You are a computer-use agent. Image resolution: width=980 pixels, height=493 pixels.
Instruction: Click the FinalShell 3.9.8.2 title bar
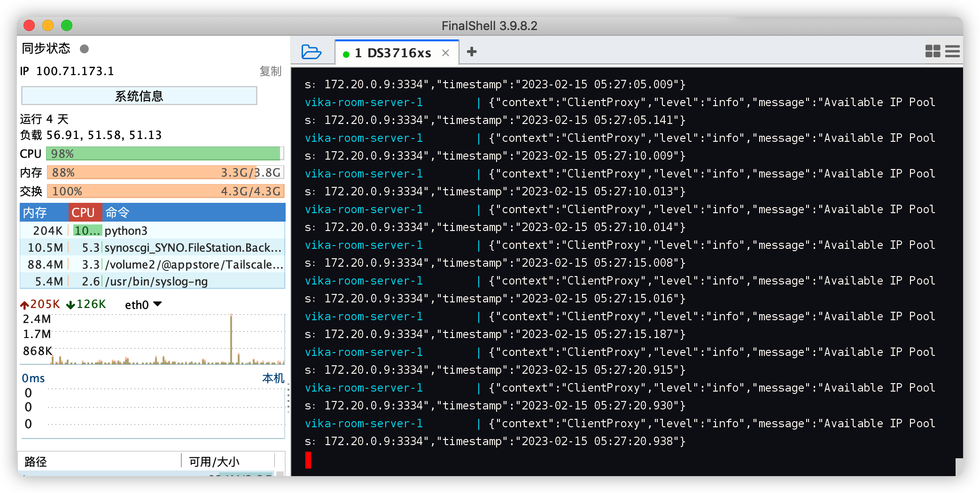tap(489, 25)
